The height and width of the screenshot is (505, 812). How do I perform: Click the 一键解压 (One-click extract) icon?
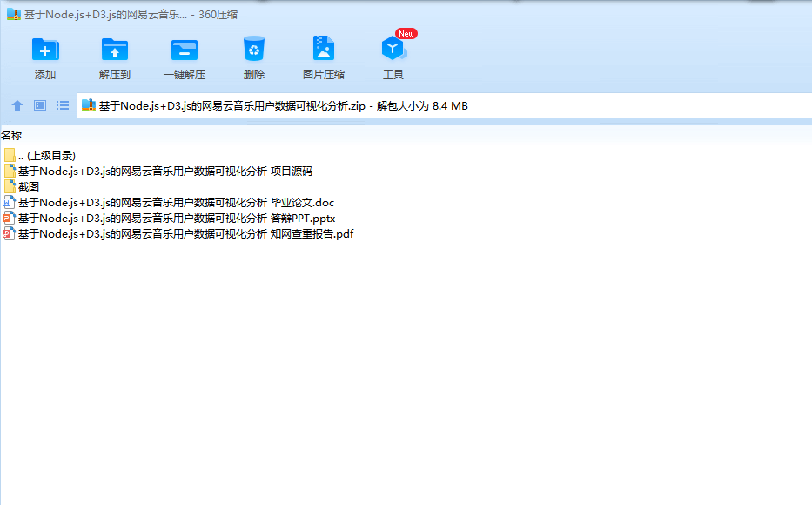(185, 50)
